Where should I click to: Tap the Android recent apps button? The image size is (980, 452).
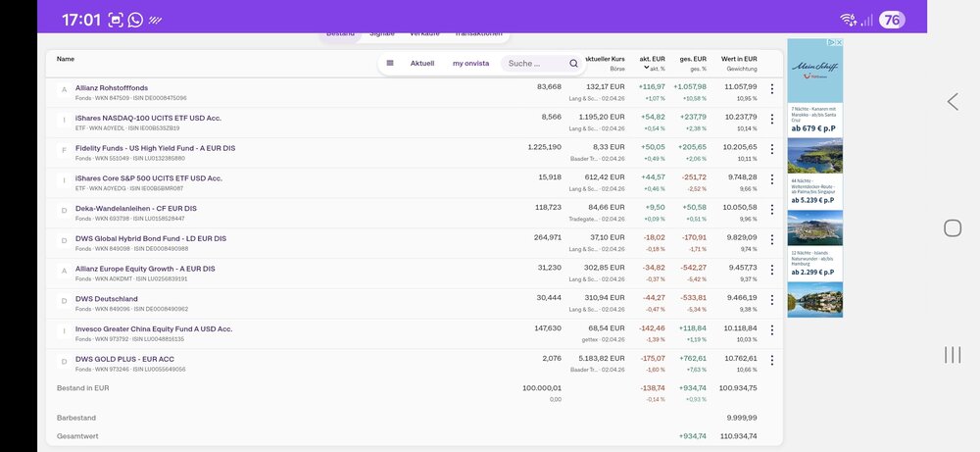pos(953,355)
